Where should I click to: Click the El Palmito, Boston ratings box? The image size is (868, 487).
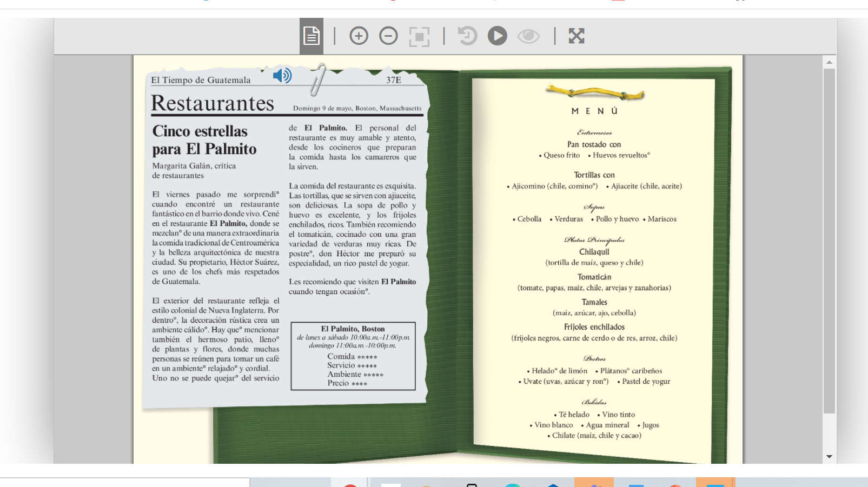(353, 356)
